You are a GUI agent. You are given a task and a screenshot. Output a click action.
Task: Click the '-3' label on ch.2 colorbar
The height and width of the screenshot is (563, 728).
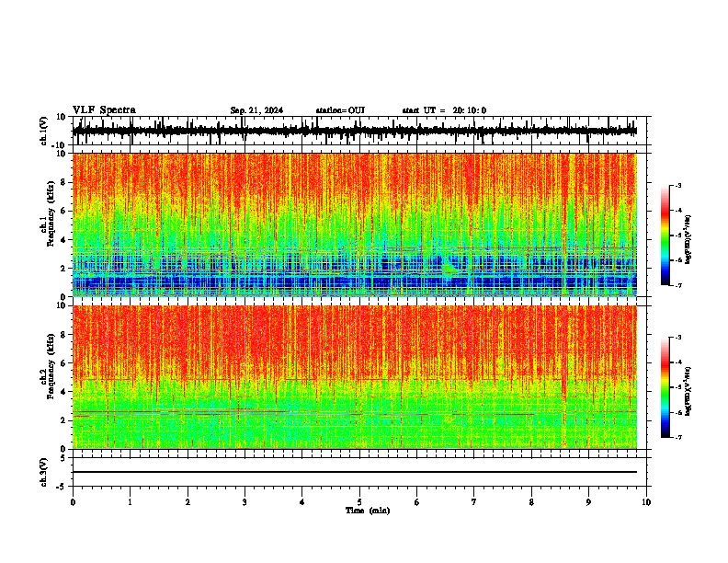(x=677, y=338)
